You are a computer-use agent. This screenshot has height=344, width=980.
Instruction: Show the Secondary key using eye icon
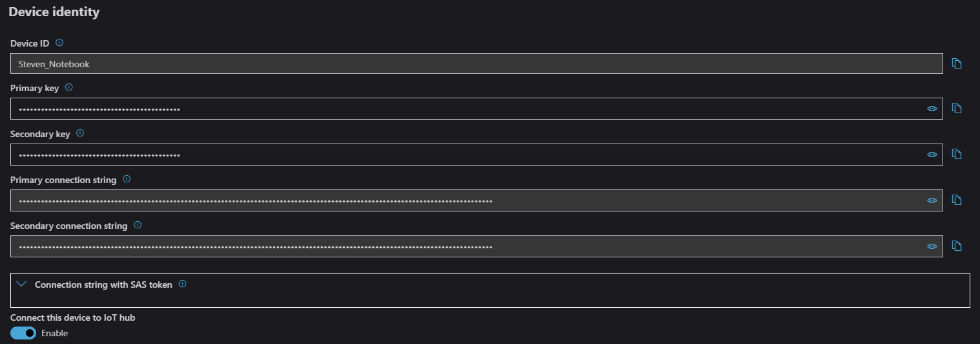(932, 155)
